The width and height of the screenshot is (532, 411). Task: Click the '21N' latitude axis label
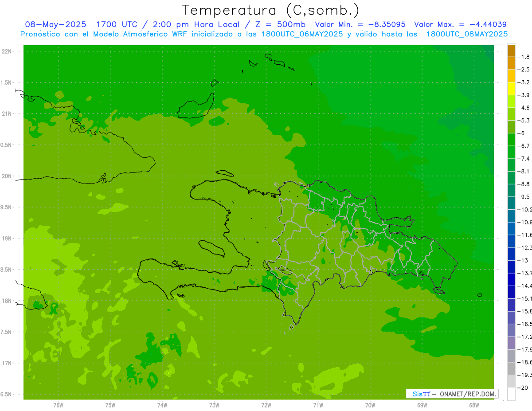7,114
